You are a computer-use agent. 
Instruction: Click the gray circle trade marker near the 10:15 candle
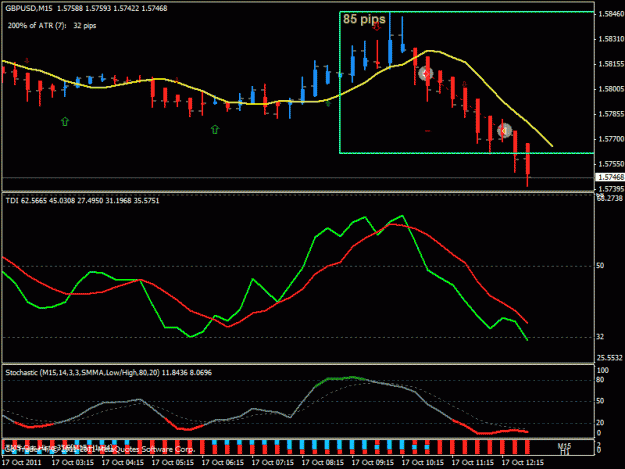point(426,73)
